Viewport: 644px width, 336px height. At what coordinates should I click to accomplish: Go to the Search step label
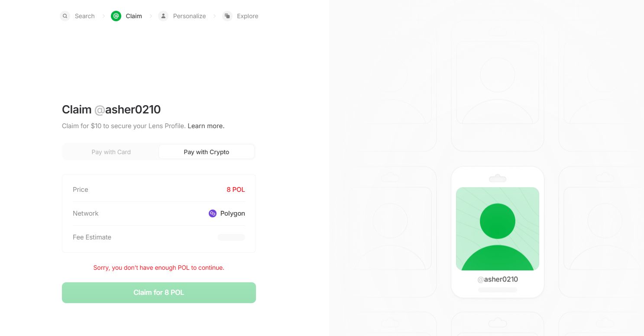coord(84,16)
